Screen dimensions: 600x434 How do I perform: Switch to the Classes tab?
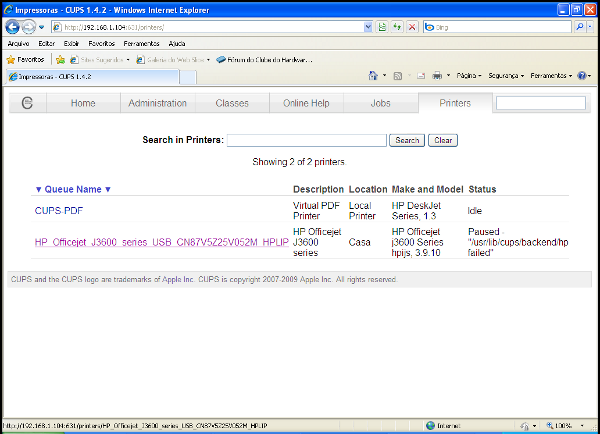point(232,103)
